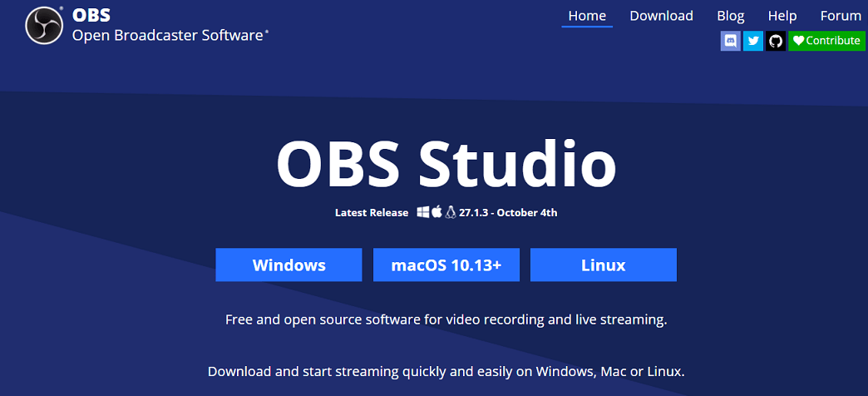Go to the Home nav item
The height and width of the screenshot is (396, 868).
[587, 16]
